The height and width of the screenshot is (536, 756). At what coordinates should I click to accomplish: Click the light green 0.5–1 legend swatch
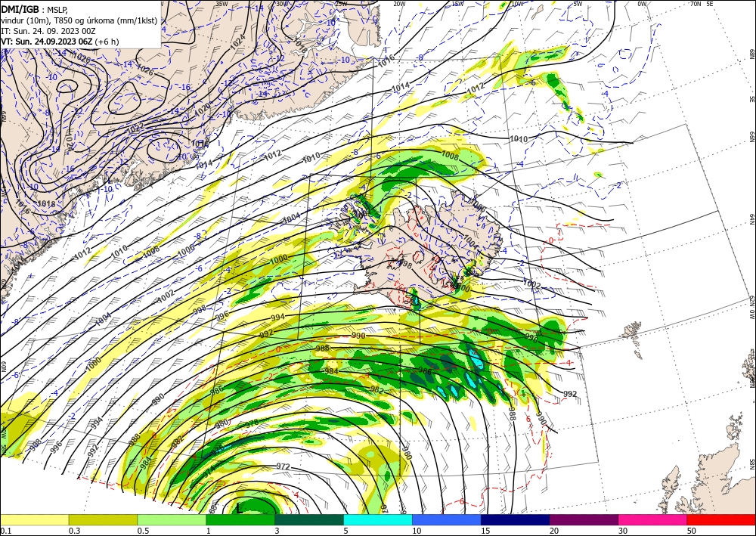click(x=172, y=519)
